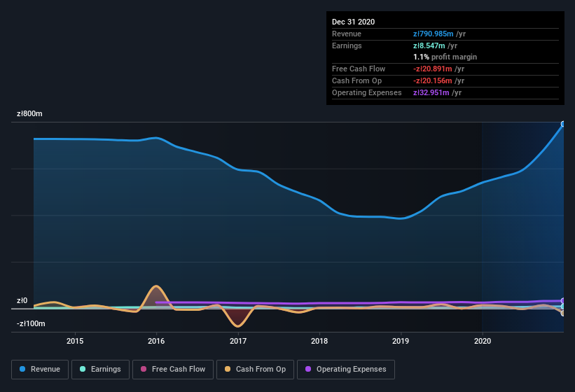The width and height of the screenshot is (575, 392).
Task: Click the 1.1% profit margin text
Action: point(445,57)
